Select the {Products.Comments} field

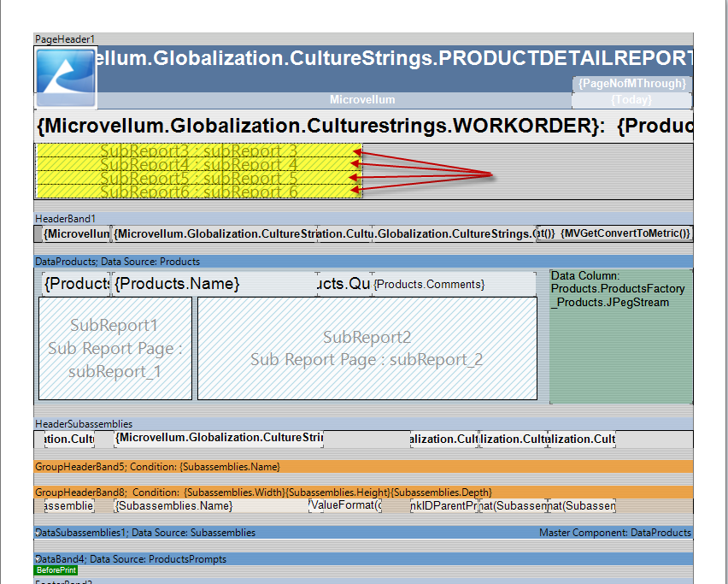454,285
